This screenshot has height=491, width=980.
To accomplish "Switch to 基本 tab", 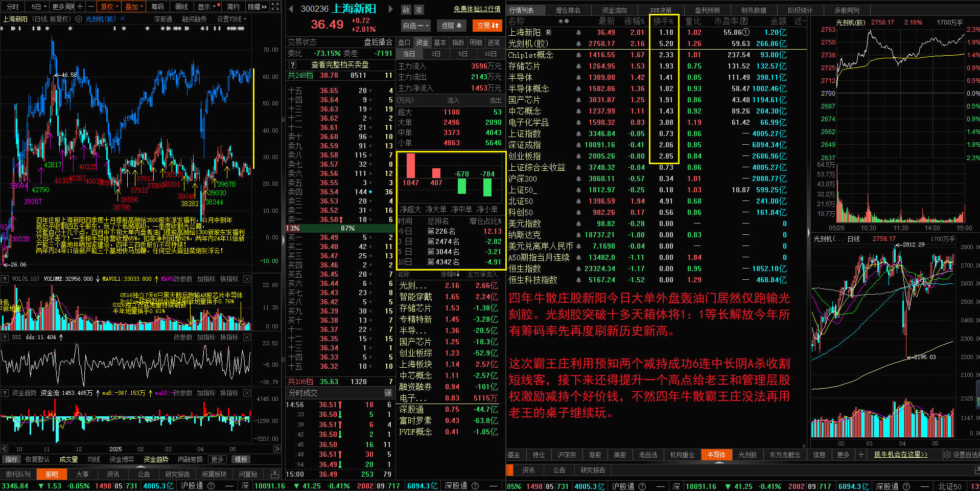I will [440, 42].
